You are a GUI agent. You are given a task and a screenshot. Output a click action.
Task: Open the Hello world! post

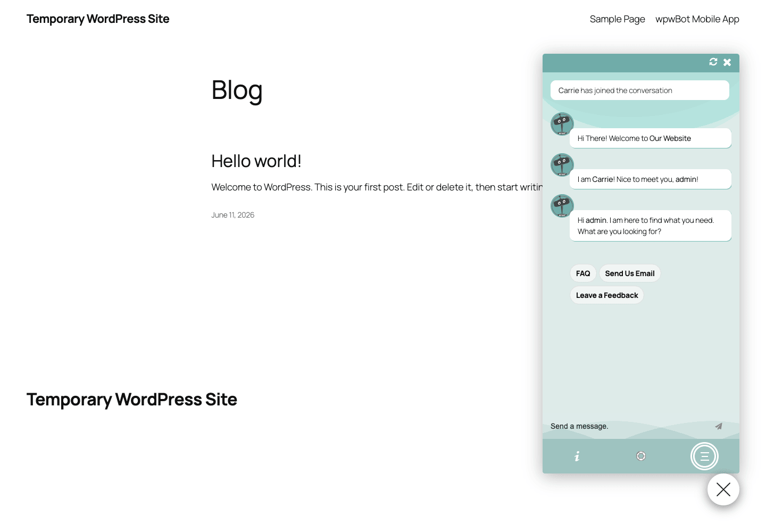256,161
